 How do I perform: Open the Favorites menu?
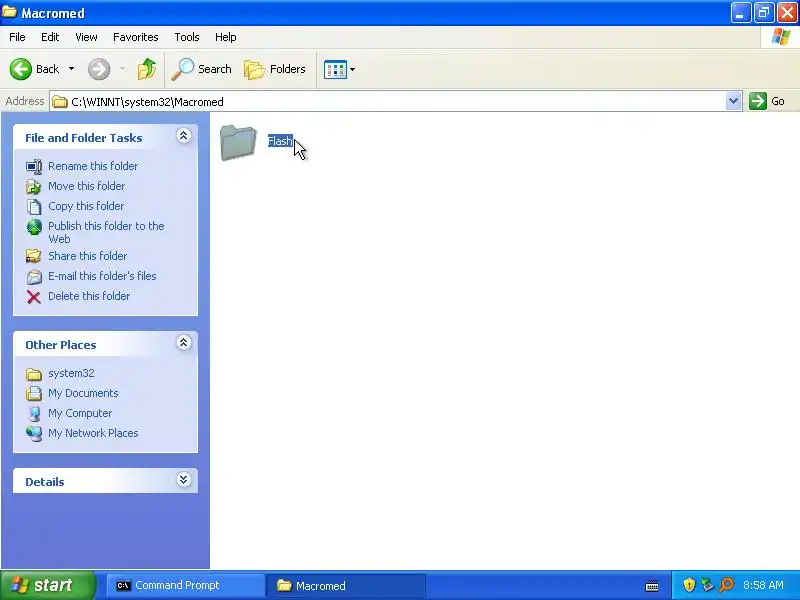pos(136,37)
